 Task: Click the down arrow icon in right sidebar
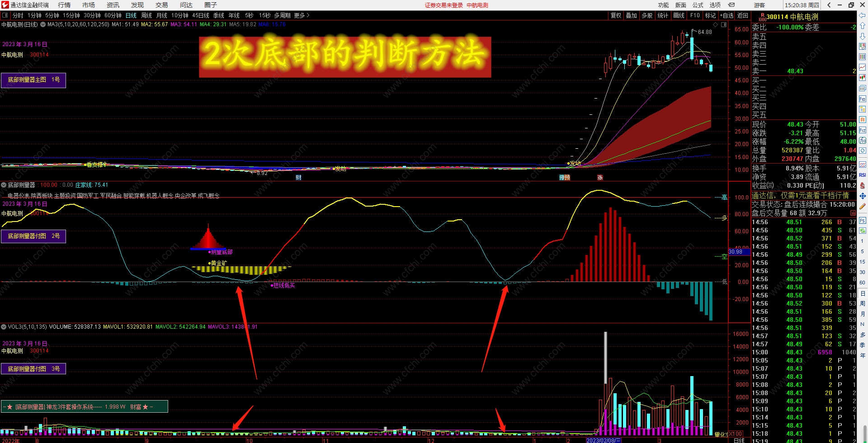pos(863,36)
